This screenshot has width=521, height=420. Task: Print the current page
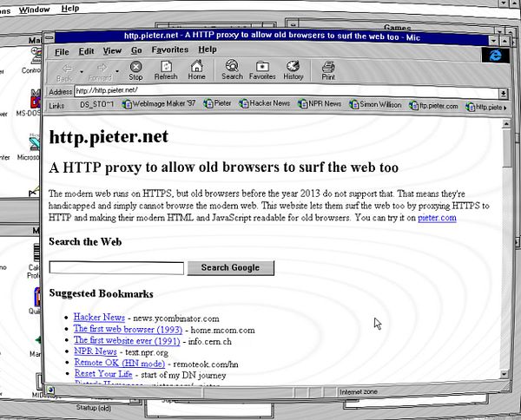pos(328,70)
